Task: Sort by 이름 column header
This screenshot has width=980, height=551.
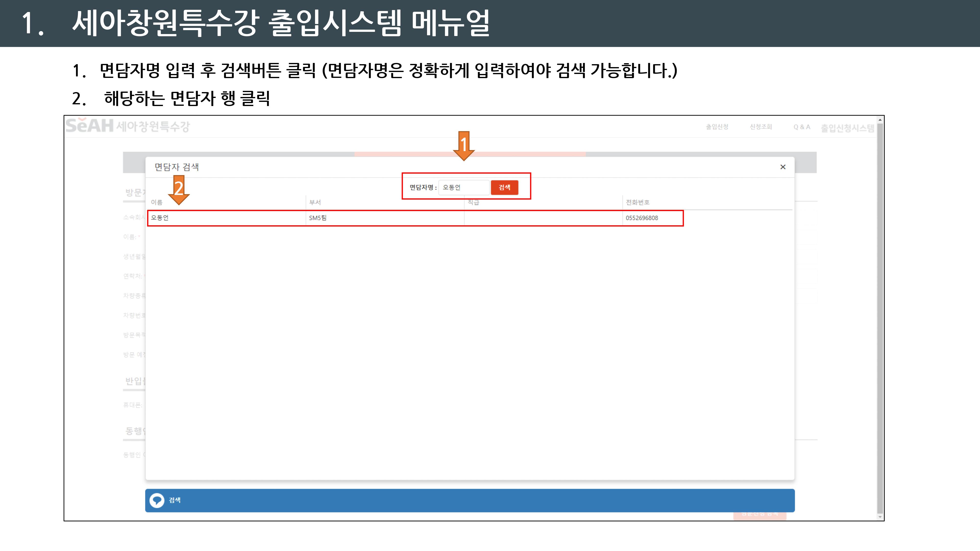Action: 157,202
